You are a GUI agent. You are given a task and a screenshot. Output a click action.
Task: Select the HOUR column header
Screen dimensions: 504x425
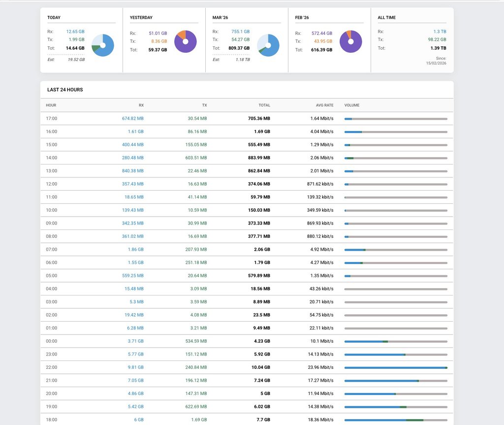coord(51,105)
